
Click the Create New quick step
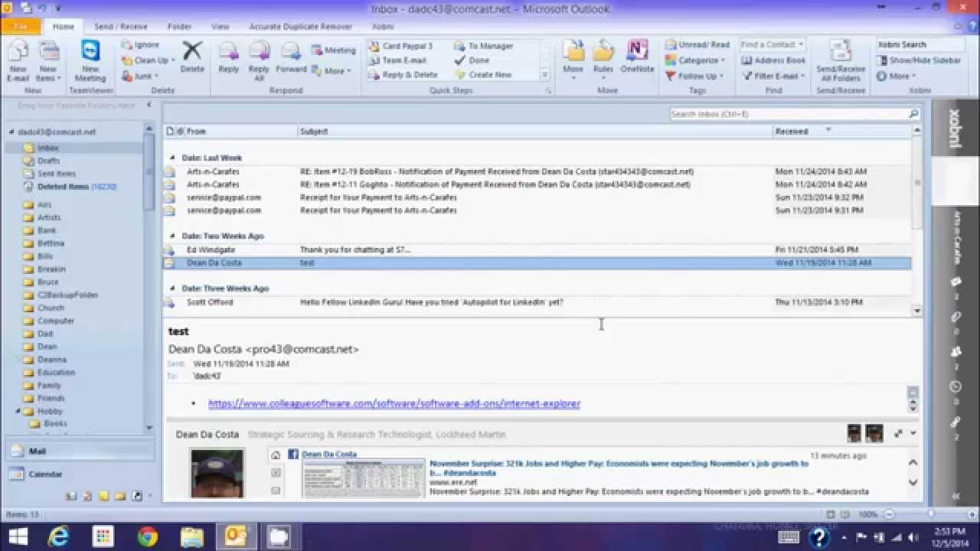484,75
